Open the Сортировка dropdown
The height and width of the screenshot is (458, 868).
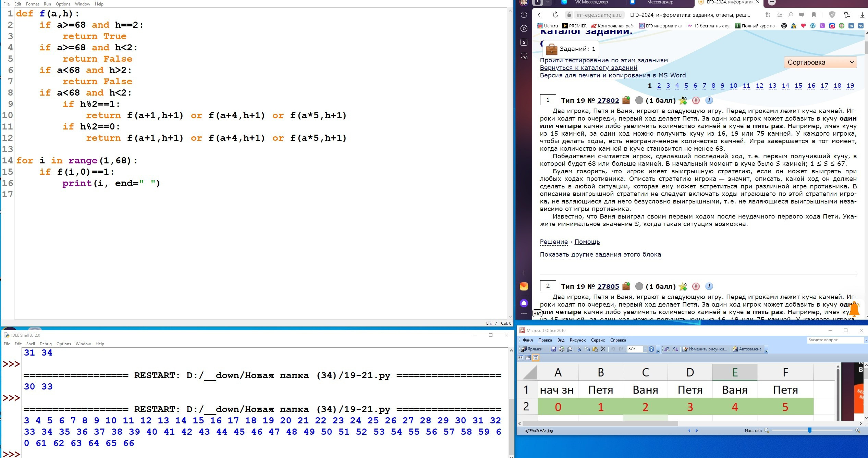click(820, 62)
